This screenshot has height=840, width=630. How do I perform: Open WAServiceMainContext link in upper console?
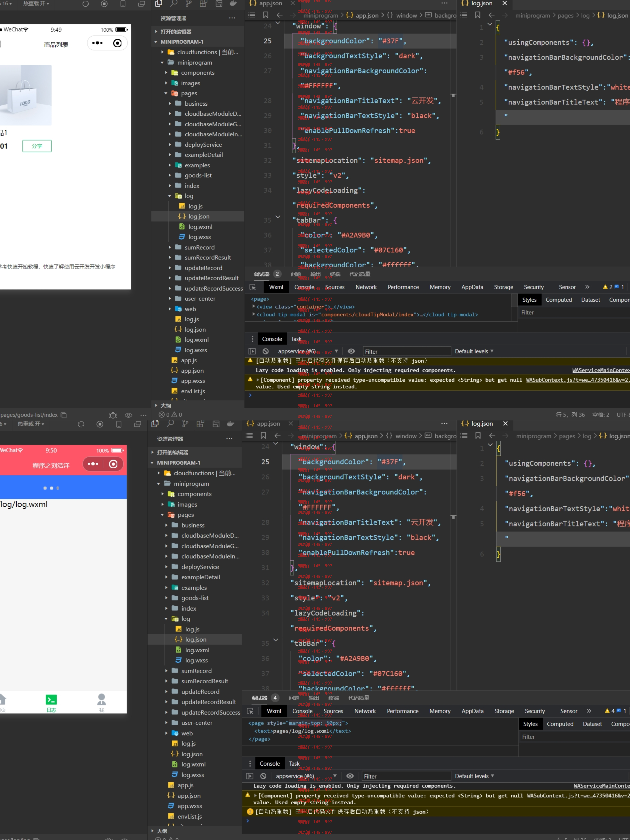[x=601, y=370]
